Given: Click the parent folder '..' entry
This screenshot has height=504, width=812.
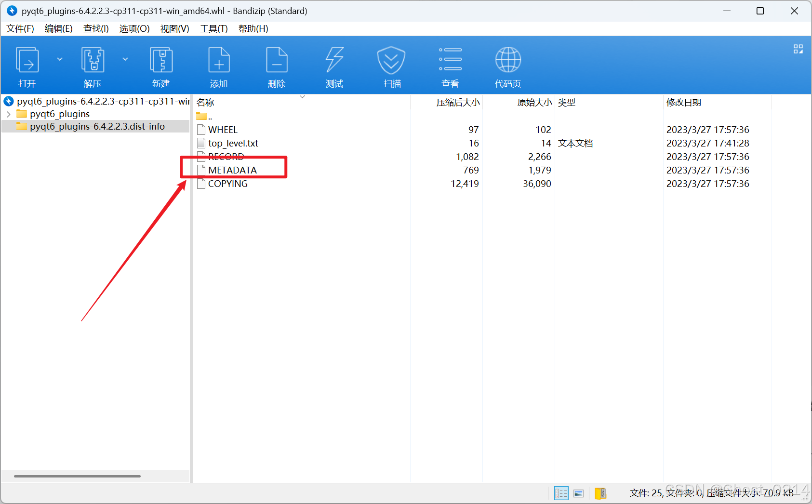Looking at the screenshot, I should click(204, 116).
